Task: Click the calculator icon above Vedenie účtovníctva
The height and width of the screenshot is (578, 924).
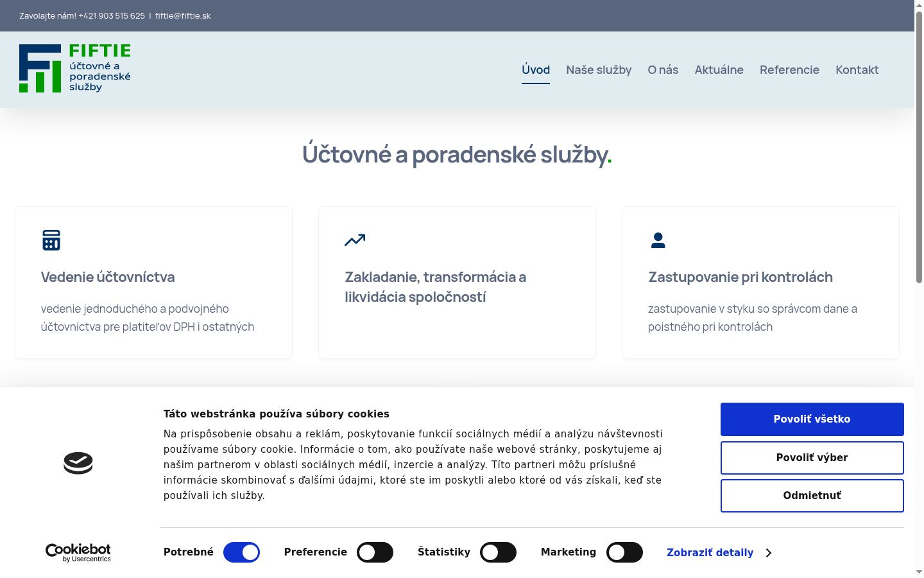Action: click(x=51, y=240)
